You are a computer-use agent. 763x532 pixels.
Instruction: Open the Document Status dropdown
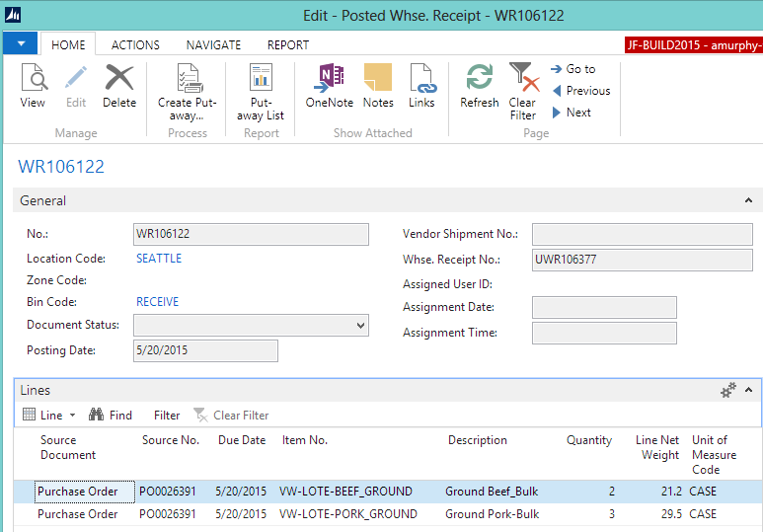click(x=358, y=325)
